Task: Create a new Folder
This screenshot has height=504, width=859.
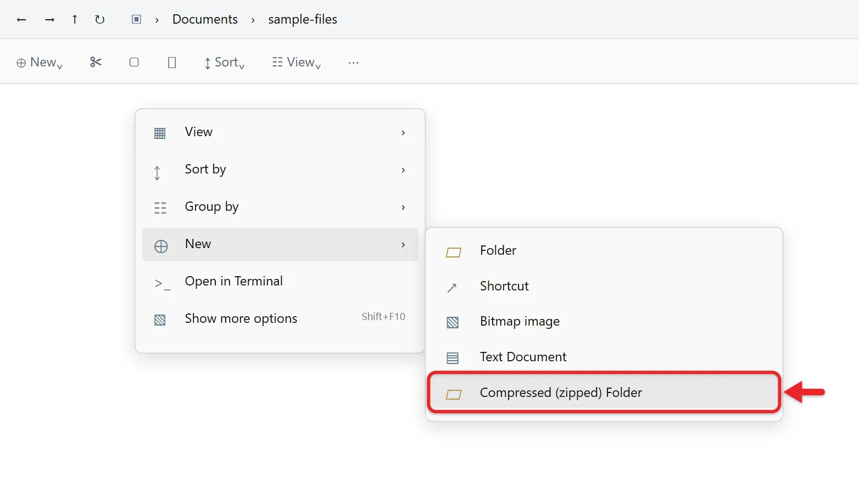Action: pyautogui.click(x=604, y=251)
